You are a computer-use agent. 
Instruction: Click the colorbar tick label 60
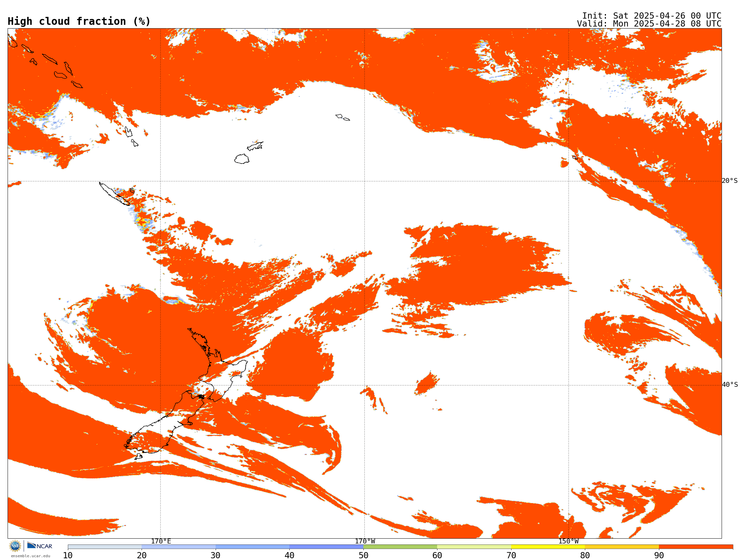click(x=437, y=556)
